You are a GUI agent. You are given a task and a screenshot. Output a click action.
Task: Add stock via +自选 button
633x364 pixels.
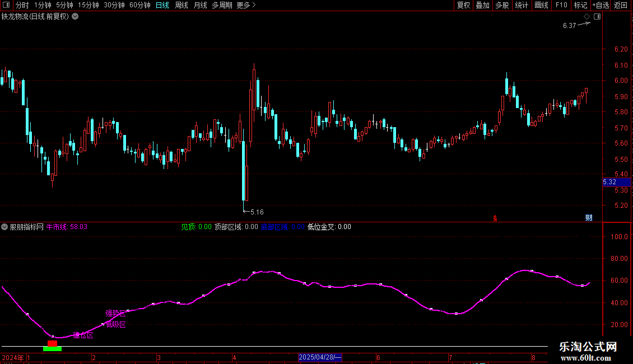click(601, 5)
